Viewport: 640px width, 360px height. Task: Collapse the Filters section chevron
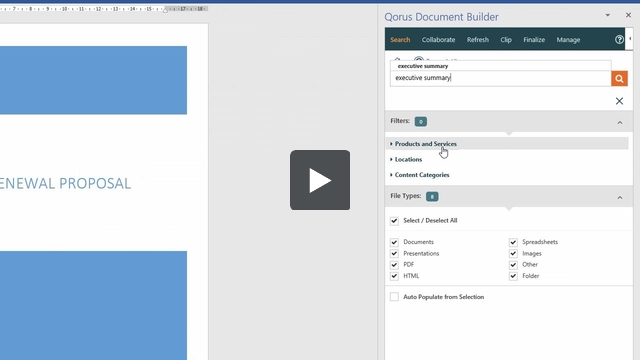(x=620, y=122)
